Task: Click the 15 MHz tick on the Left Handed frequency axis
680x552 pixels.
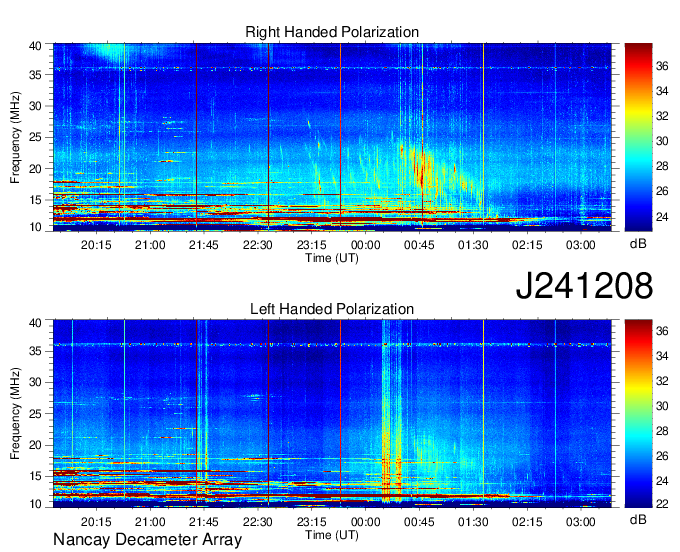Action: [35, 477]
